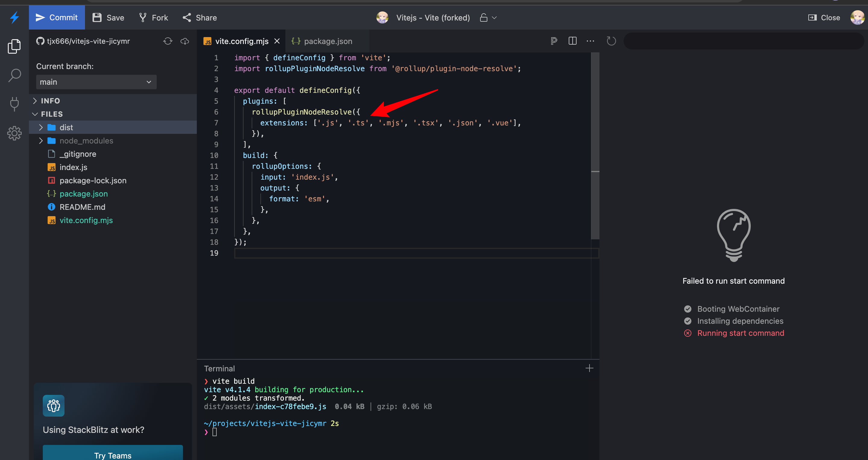Fork this project

tap(154, 17)
